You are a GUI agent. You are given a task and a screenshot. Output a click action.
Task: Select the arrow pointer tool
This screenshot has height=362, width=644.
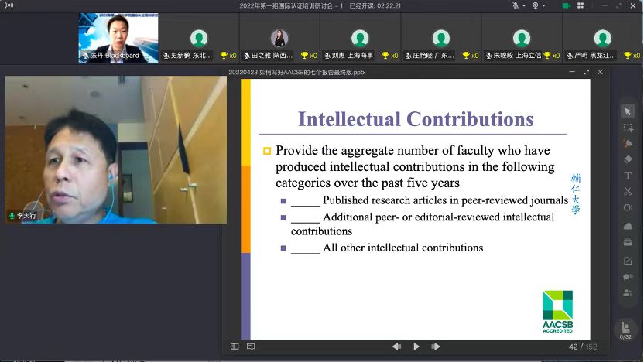tap(628, 111)
